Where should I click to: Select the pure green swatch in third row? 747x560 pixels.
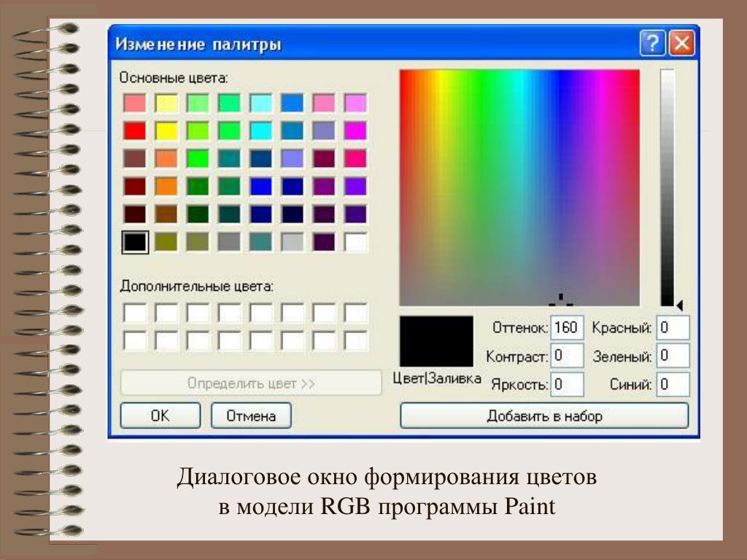198,158
